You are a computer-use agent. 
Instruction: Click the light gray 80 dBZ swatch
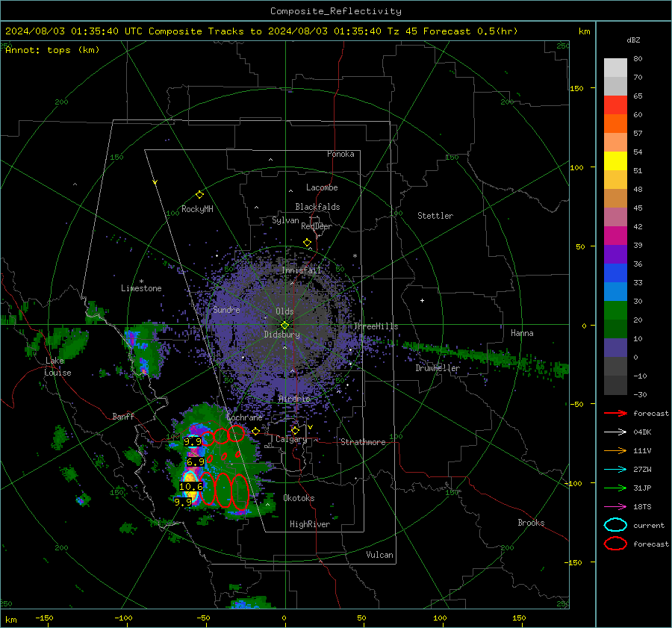pos(615,67)
